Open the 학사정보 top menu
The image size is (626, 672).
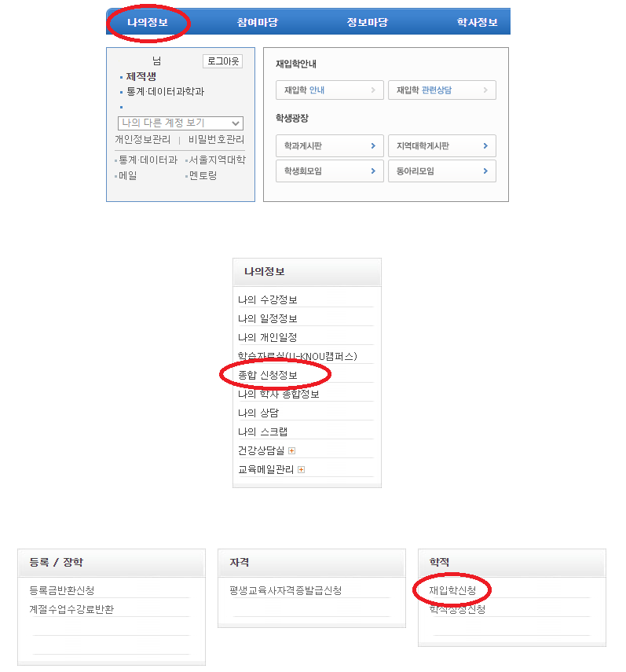(x=477, y=22)
